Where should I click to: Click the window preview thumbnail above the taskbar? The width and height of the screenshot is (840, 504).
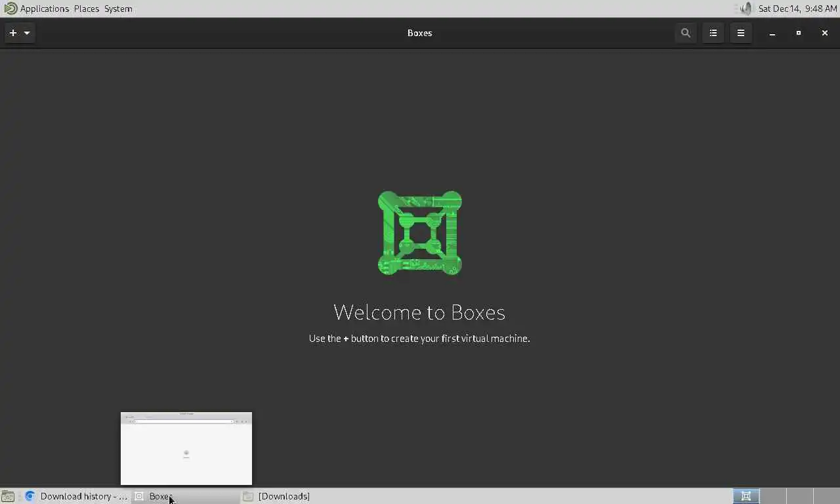click(x=186, y=448)
